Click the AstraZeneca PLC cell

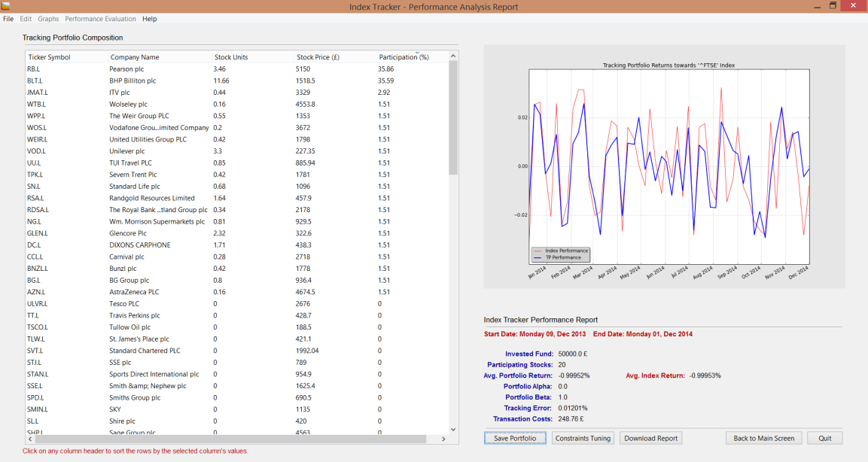coord(134,292)
